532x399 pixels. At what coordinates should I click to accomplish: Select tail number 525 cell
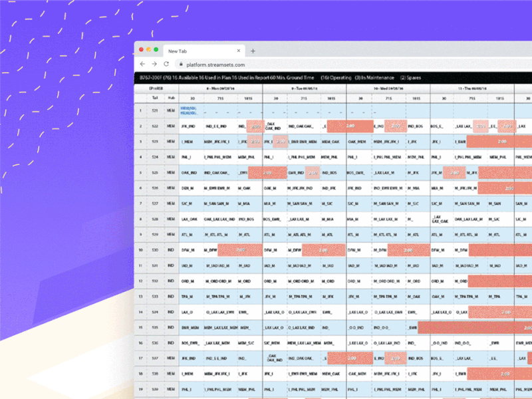[x=155, y=173]
